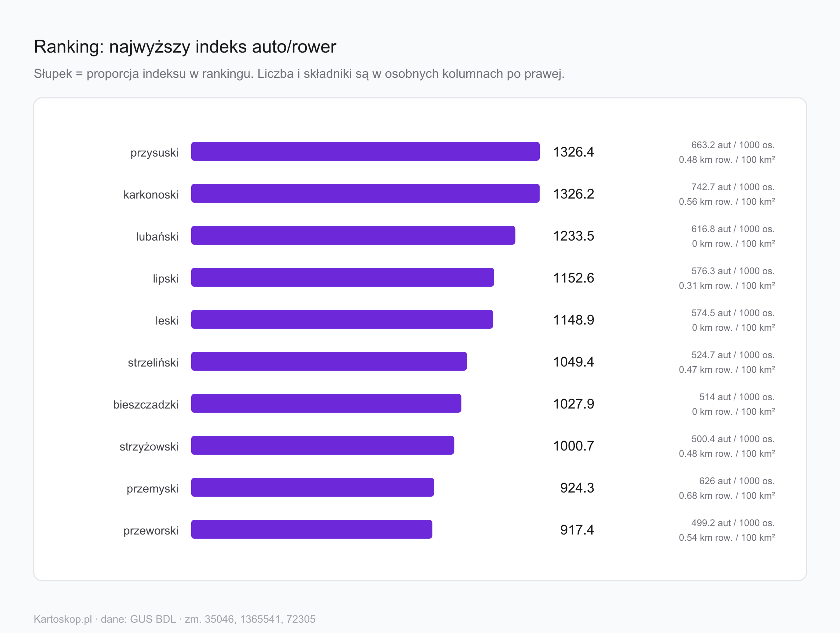The width and height of the screenshot is (840, 633).
Task: Select the 'lubański' row label
Action: (157, 237)
